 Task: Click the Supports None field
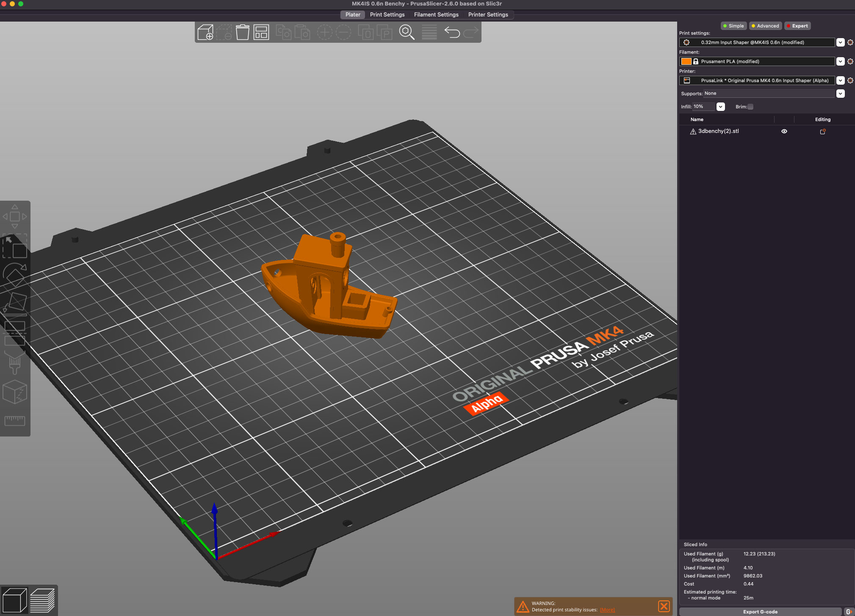769,94
